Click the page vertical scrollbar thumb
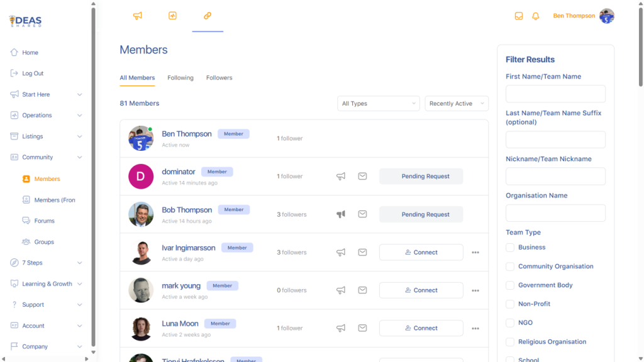The width and height of the screenshot is (644, 362). 641,47
